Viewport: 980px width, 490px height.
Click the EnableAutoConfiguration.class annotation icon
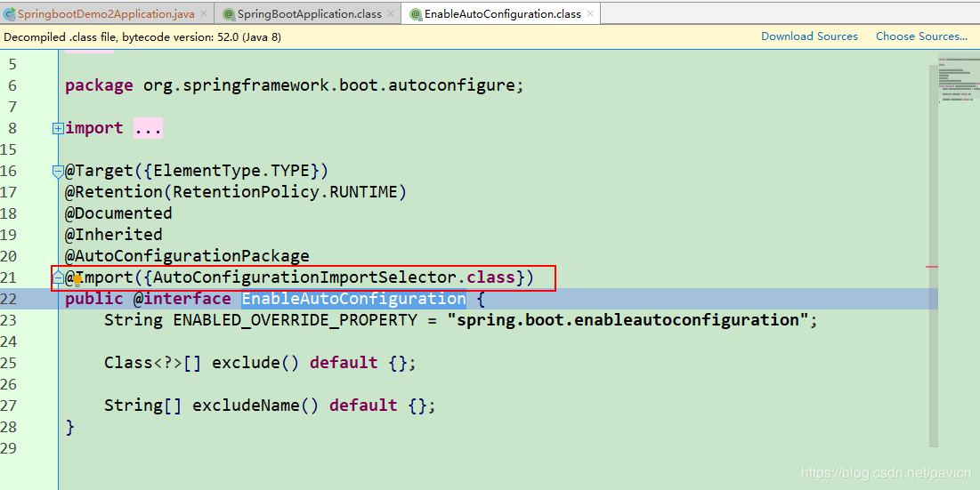[x=416, y=13]
